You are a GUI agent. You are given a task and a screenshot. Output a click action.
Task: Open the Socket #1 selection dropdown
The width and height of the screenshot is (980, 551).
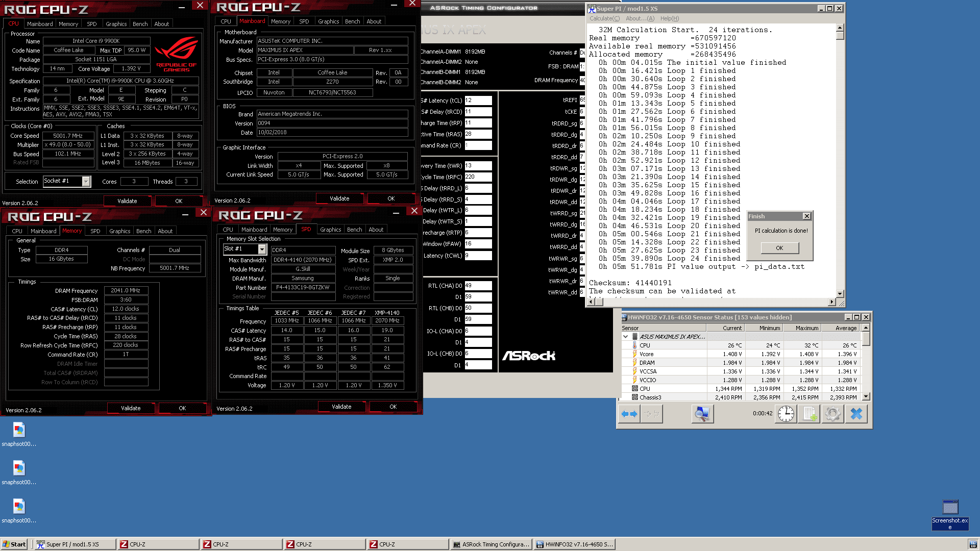point(86,181)
